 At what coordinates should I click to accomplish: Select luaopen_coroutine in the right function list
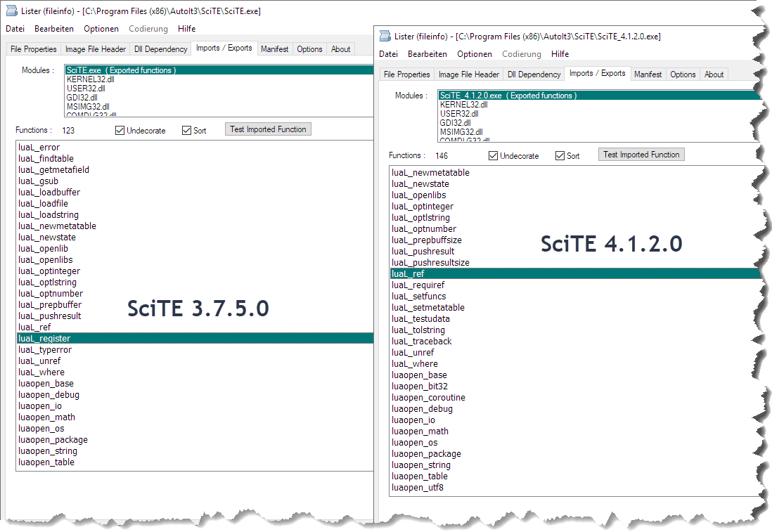pyautogui.click(x=428, y=398)
